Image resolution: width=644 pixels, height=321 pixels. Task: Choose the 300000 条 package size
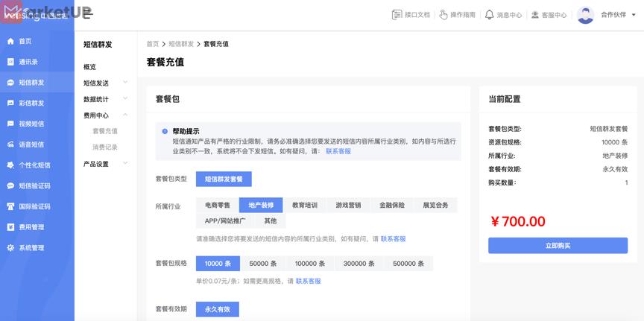[x=359, y=264]
